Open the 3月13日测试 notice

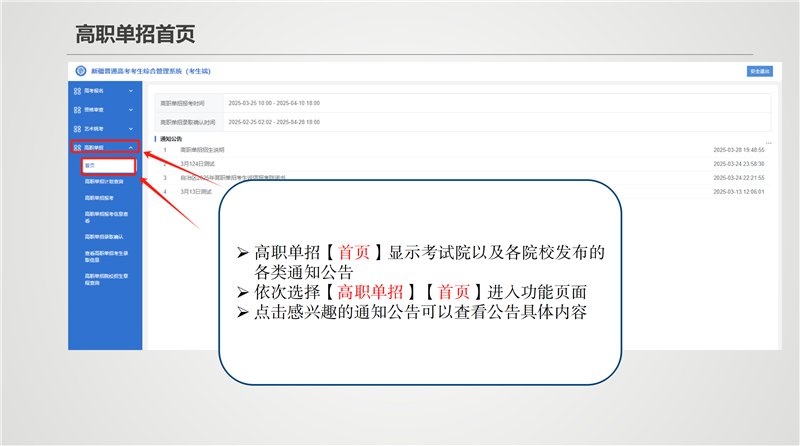click(x=196, y=191)
